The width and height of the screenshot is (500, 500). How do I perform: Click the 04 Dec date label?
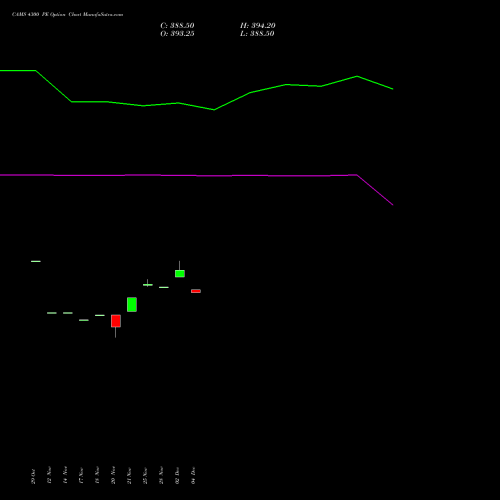[x=193, y=475]
